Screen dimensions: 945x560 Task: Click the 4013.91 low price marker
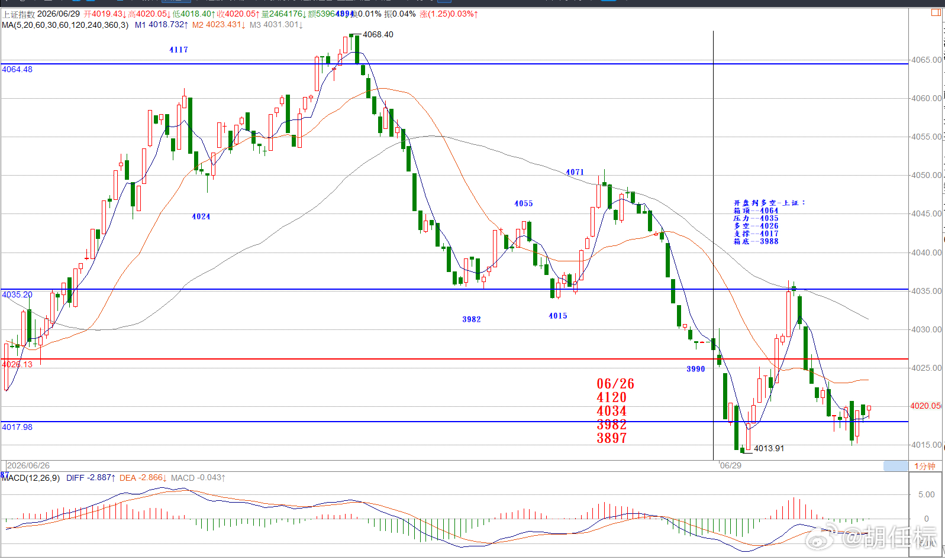click(769, 448)
